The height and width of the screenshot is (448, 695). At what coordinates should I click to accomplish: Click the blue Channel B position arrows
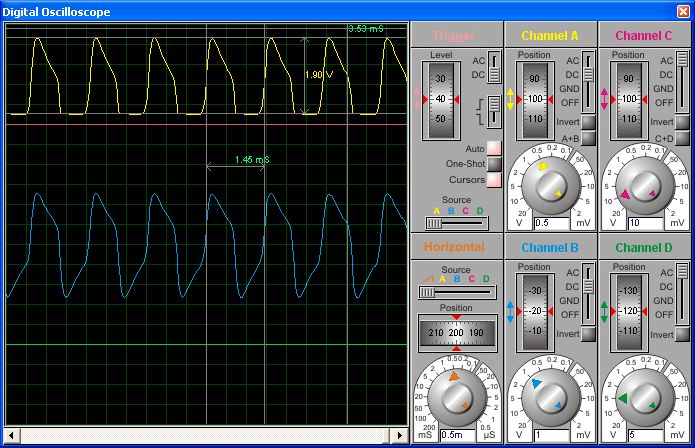coord(510,312)
